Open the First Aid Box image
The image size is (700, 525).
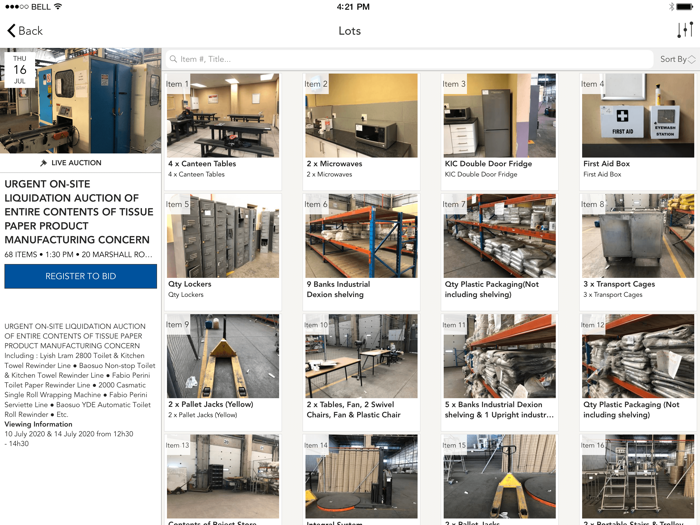[x=638, y=116]
